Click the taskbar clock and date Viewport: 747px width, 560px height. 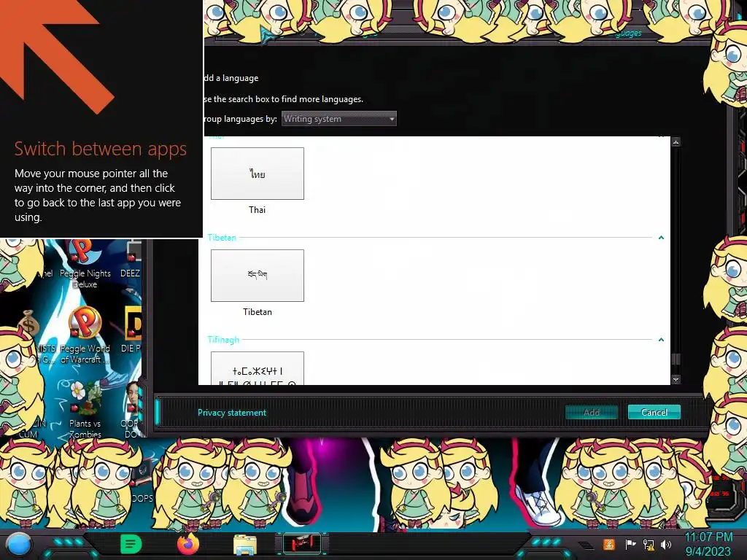708,544
